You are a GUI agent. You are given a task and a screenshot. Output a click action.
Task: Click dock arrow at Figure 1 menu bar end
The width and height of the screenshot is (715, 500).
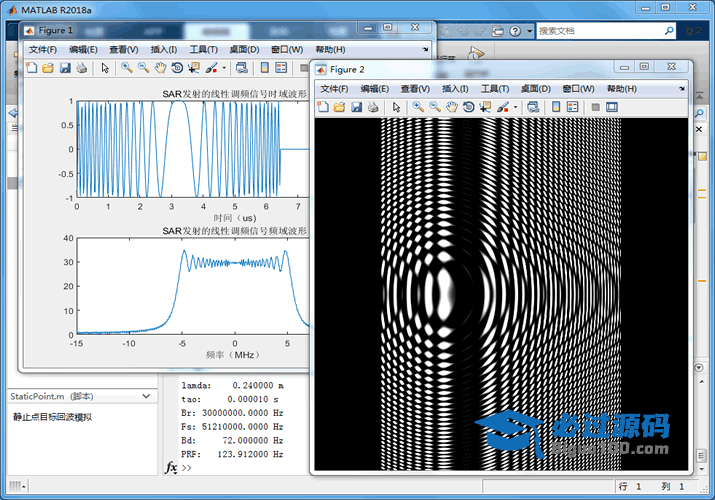point(425,49)
